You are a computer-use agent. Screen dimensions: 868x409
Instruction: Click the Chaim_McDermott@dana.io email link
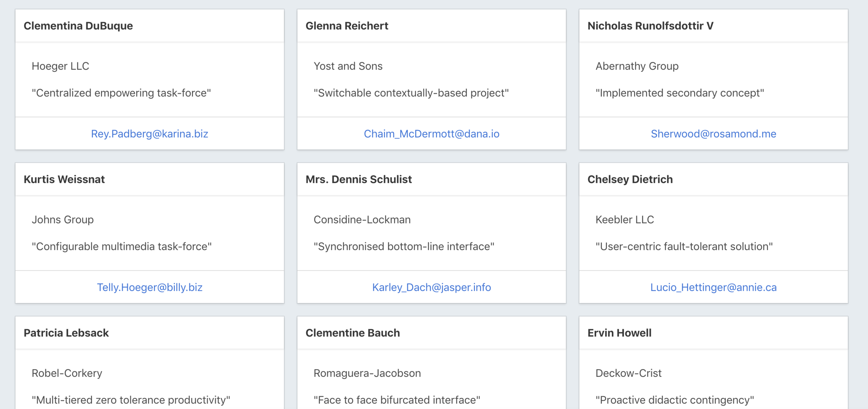click(432, 134)
